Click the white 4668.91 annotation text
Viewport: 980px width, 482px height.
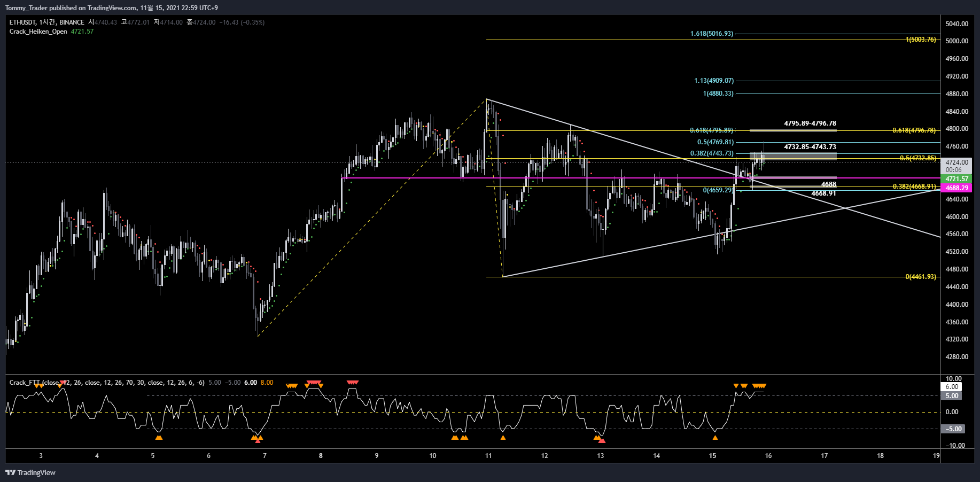[823, 193]
